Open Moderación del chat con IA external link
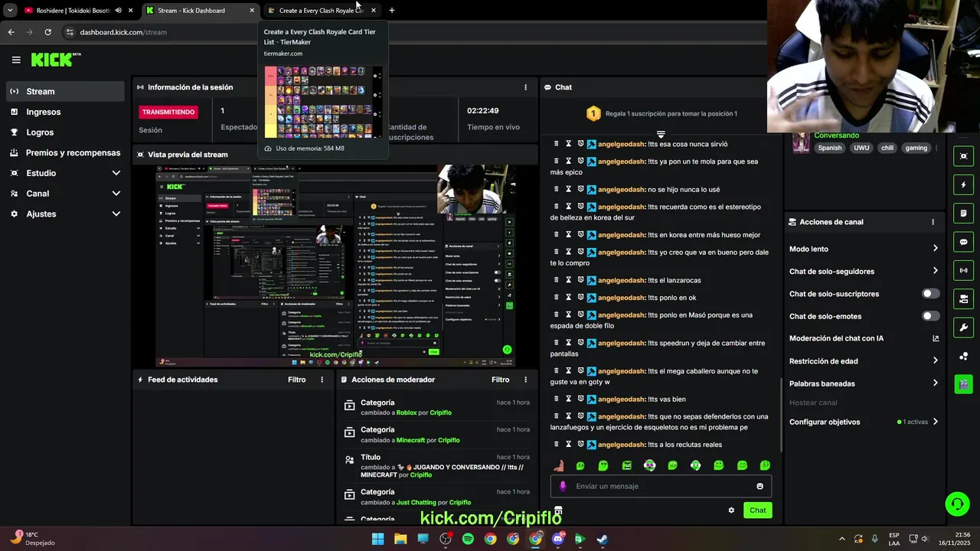The image size is (980, 551). pyautogui.click(x=936, y=338)
